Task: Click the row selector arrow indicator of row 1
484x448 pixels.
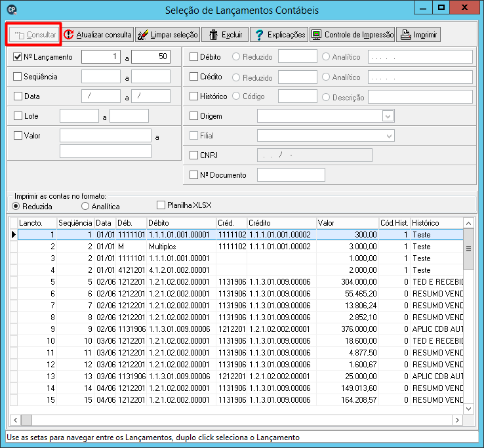Action: point(14,235)
